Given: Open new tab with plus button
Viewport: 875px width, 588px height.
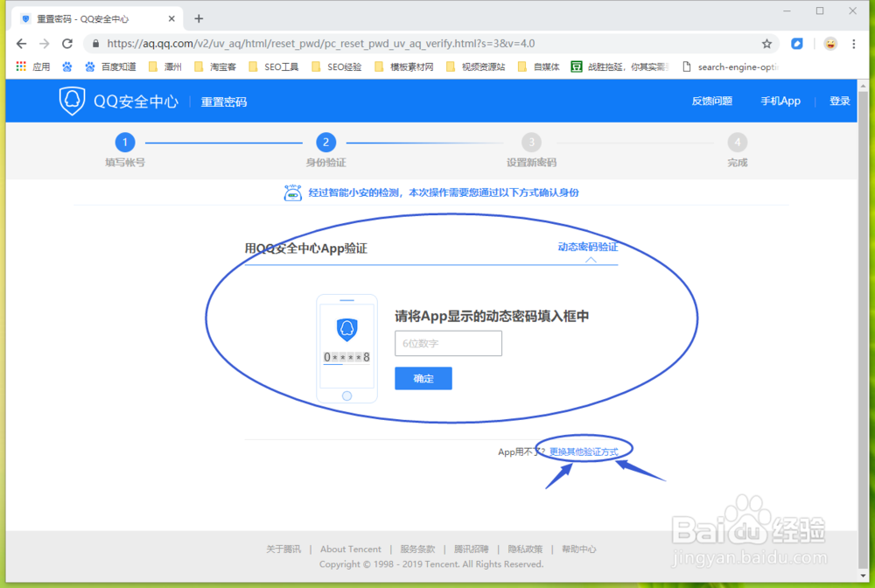Looking at the screenshot, I should 199,18.
